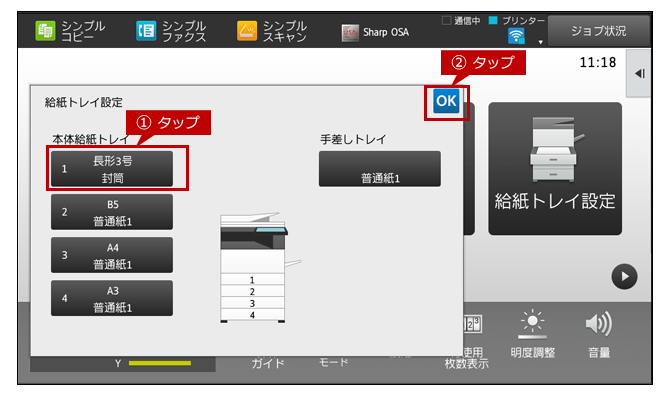
Task: Open the large 給紙トレイ設定 home tile
Action: pos(555,168)
